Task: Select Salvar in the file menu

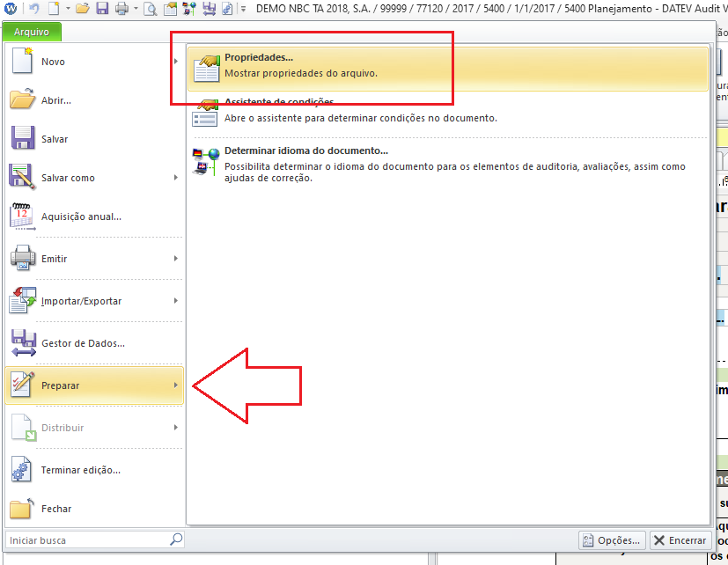Action: [x=94, y=139]
